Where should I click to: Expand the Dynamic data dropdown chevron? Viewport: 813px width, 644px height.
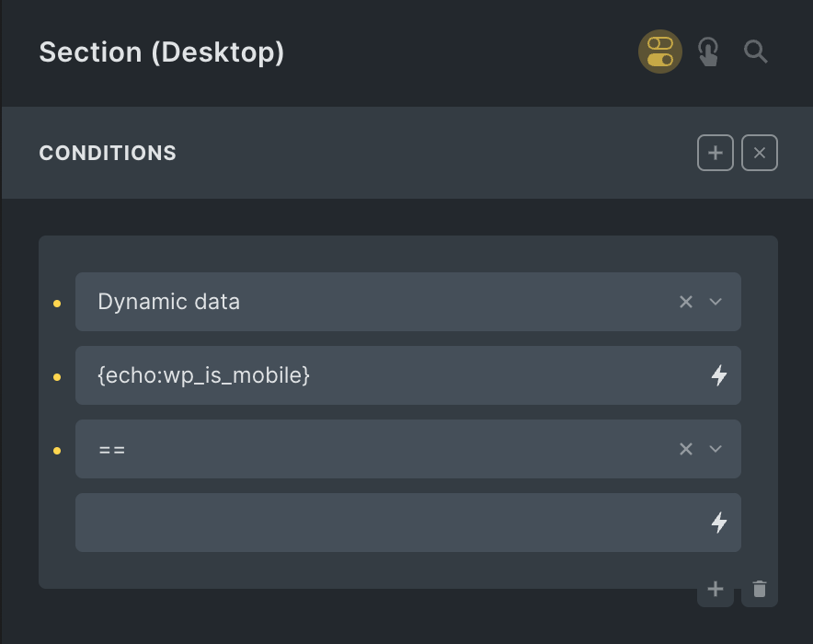pos(716,302)
